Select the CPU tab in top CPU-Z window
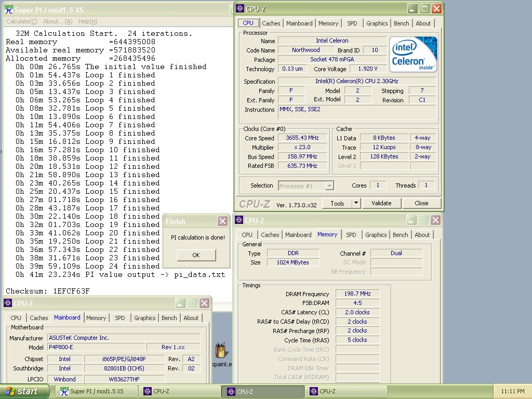Screen dimensions: 532x399 (x=248, y=23)
